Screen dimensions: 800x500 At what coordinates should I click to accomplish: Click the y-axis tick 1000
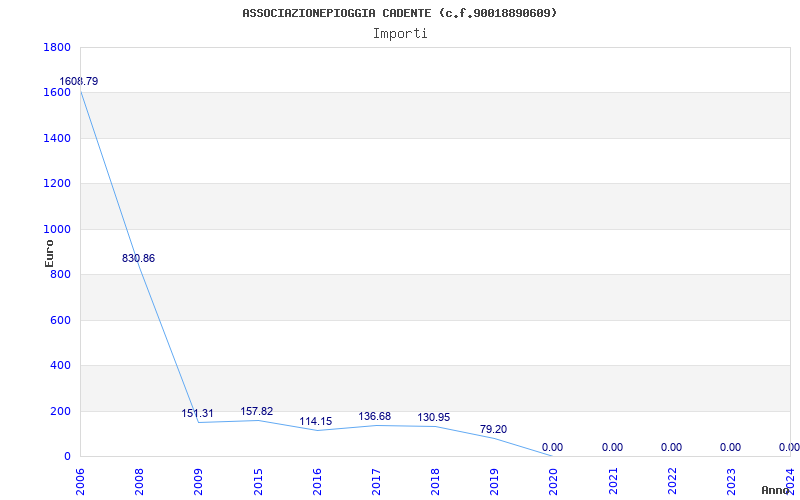pyautogui.click(x=57, y=230)
